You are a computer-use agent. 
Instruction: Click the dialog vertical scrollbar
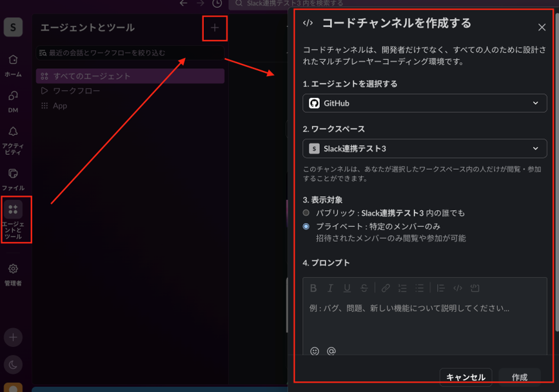[x=556, y=171]
